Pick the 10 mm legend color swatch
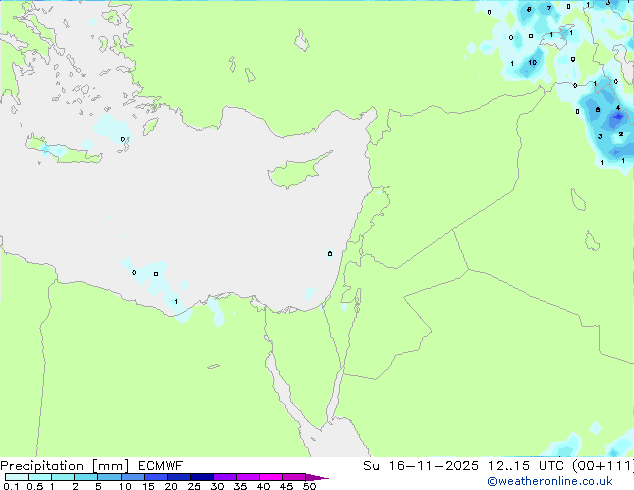Screen dimensions: 634x490 coord(132,477)
